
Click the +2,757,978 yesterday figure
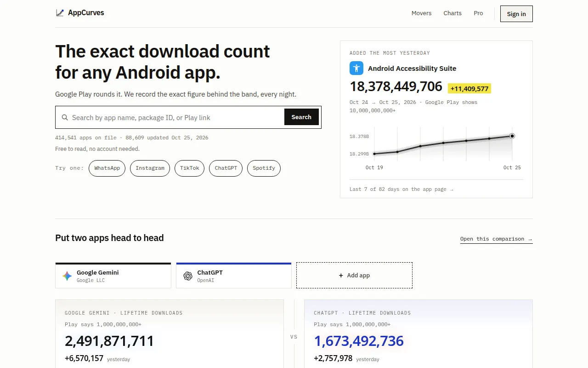click(333, 358)
